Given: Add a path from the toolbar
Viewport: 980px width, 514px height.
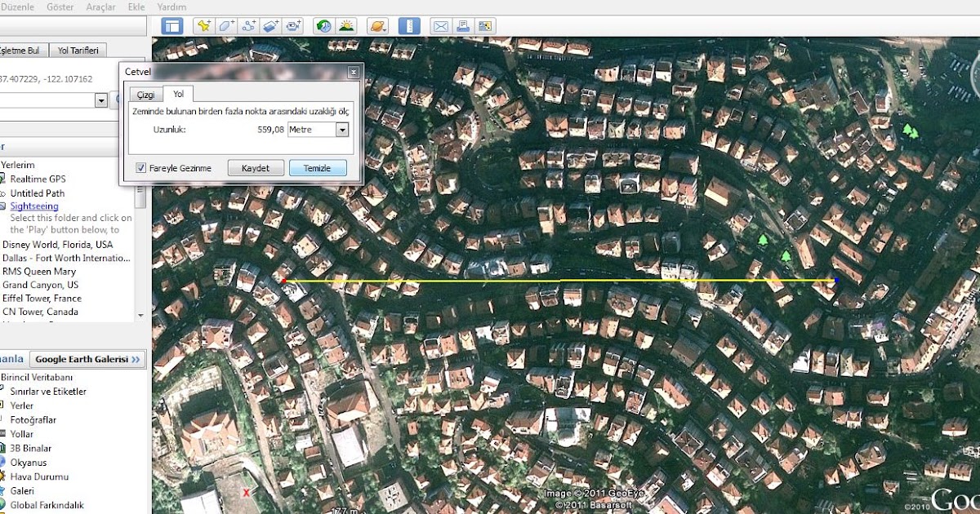Looking at the screenshot, I should (248, 26).
